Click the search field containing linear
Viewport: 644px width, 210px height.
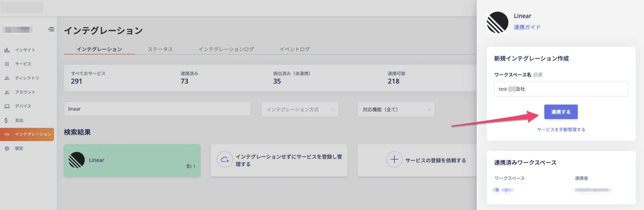tap(157, 109)
